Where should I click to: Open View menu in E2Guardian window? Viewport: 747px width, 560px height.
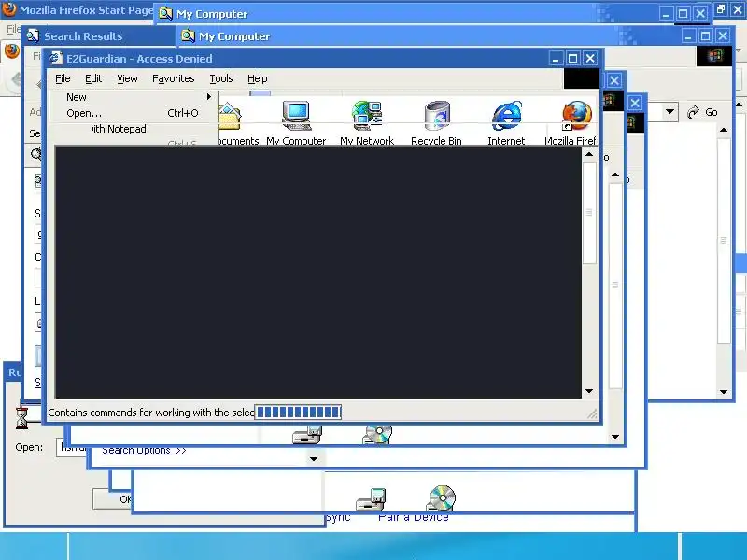click(127, 78)
